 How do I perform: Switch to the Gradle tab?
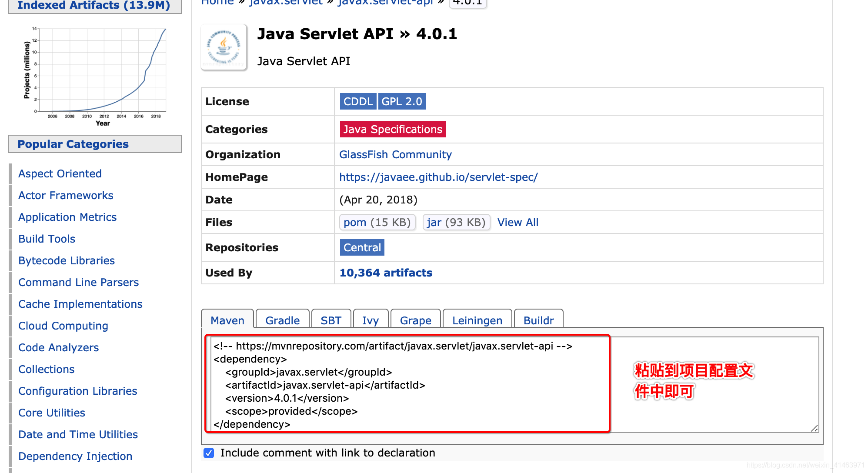click(x=283, y=320)
